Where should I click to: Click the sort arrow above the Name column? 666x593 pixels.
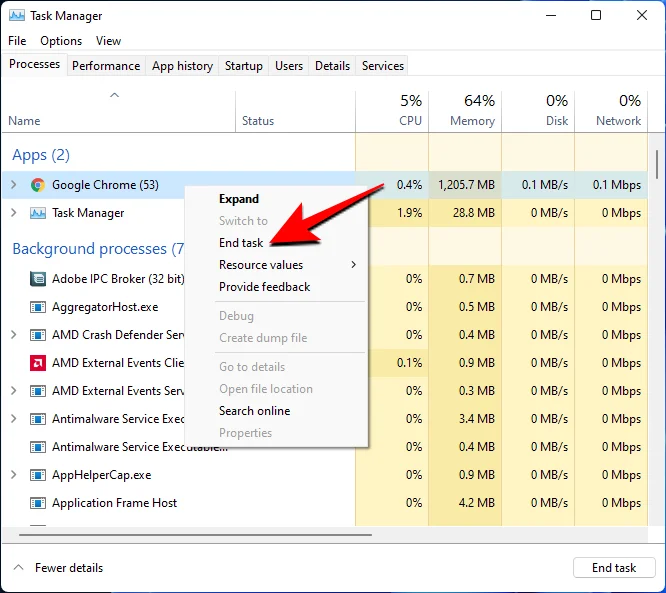click(x=114, y=95)
